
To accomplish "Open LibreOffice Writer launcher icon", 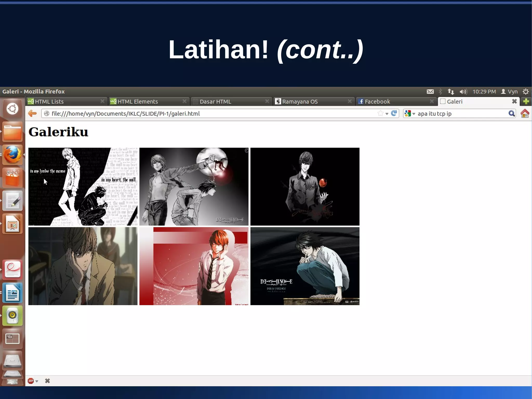I will point(12,293).
